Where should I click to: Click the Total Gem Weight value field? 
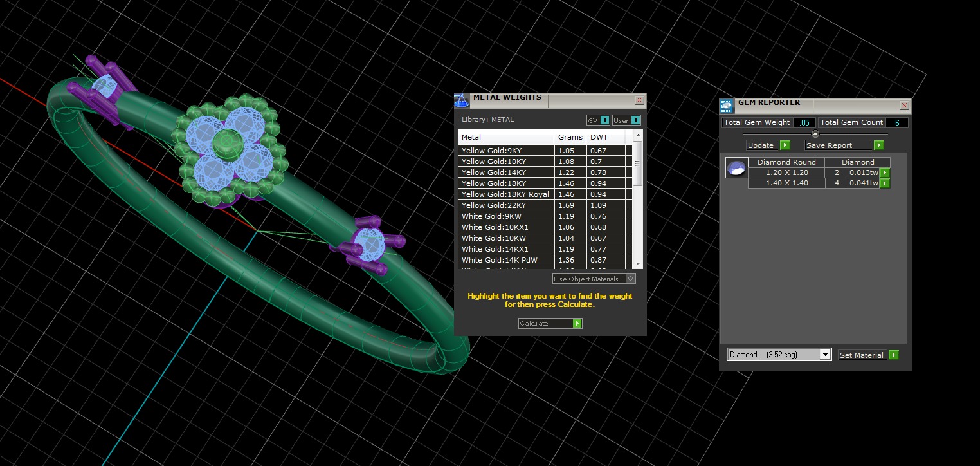tap(804, 122)
